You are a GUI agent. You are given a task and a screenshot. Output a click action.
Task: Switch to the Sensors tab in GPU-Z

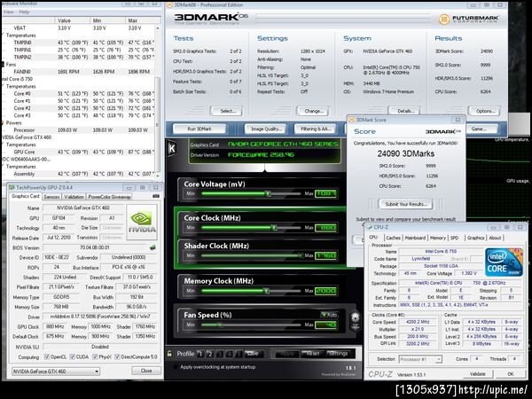(x=51, y=197)
